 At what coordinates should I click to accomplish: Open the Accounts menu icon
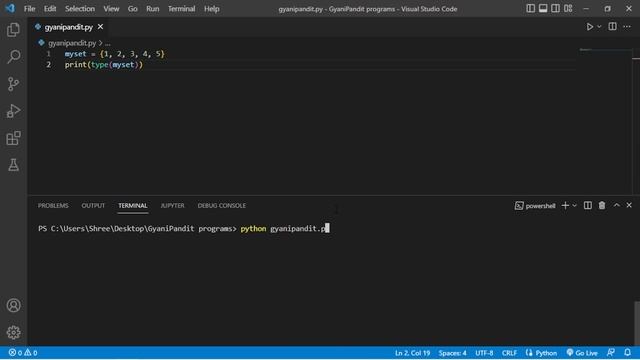coord(13,305)
